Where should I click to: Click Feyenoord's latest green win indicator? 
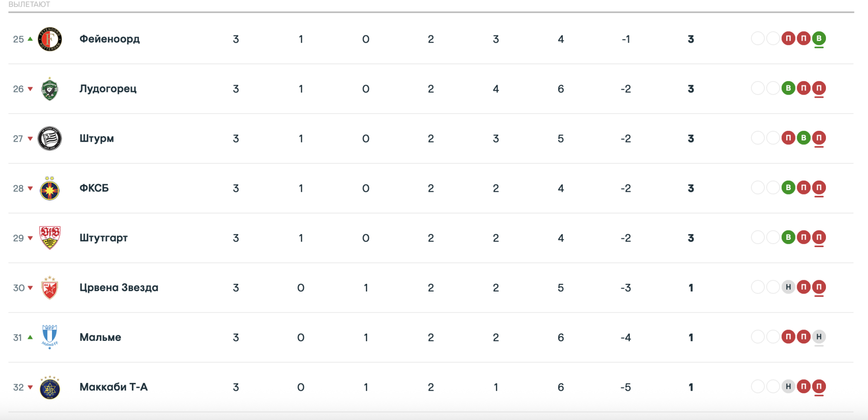(x=819, y=38)
